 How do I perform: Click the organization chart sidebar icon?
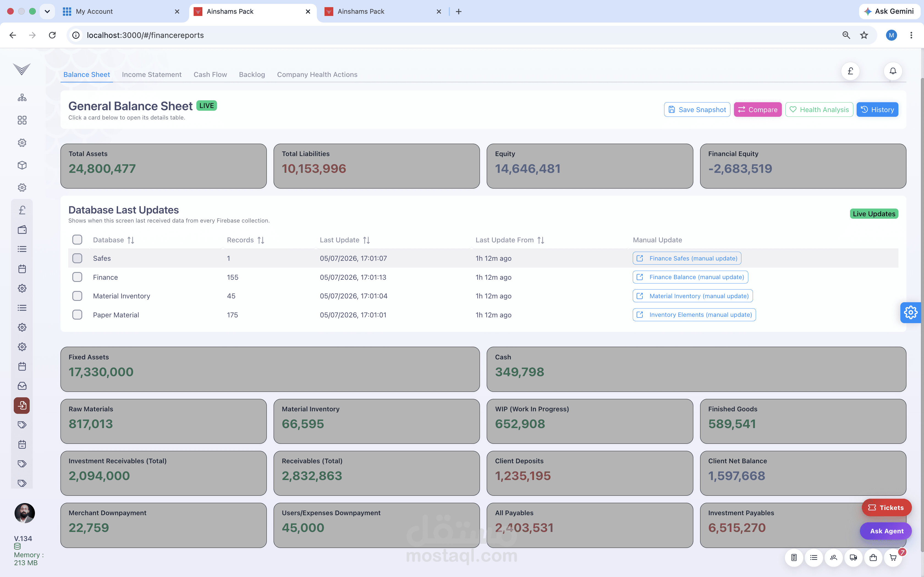[x=22, y=98]
